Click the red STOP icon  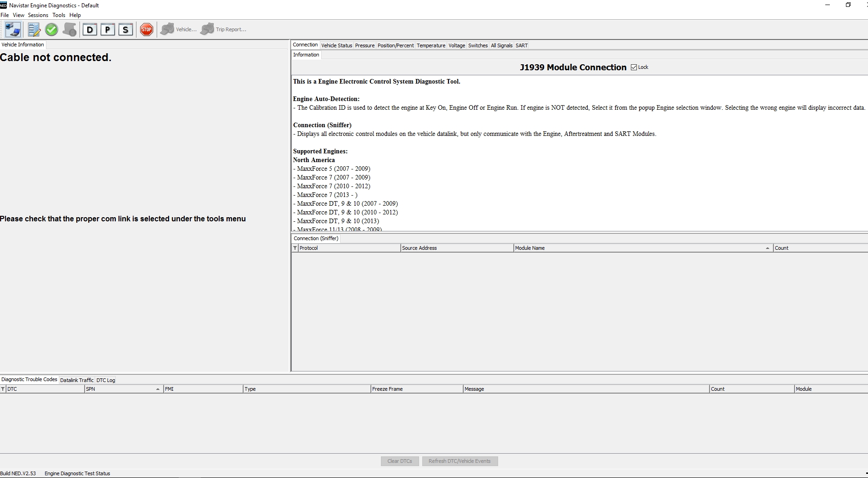[146, 29]
